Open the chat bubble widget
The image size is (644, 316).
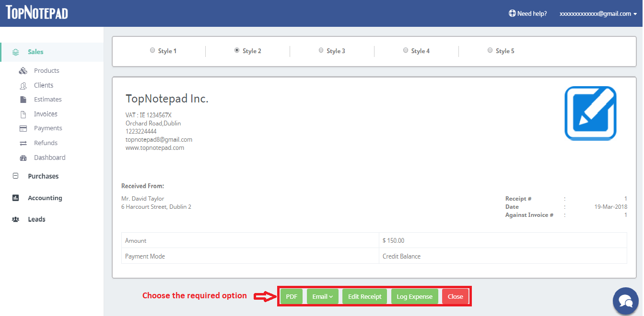(x=626, y=300)
